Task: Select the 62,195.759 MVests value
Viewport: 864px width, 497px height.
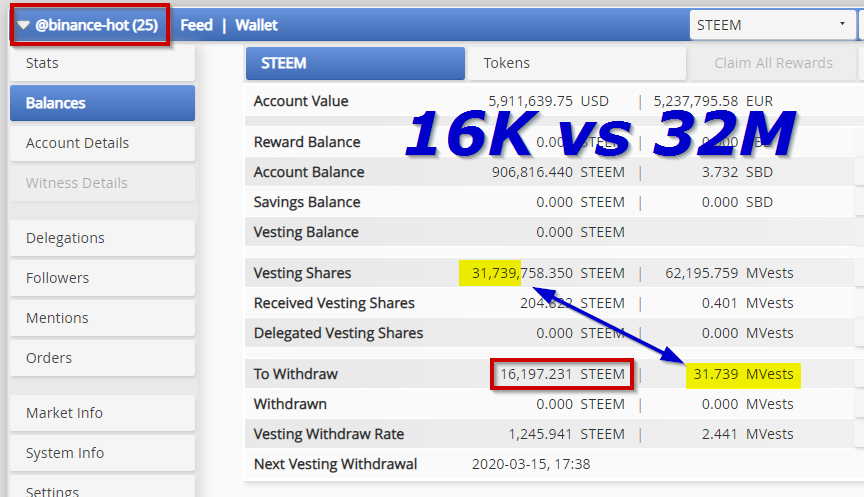Action: 729,273
